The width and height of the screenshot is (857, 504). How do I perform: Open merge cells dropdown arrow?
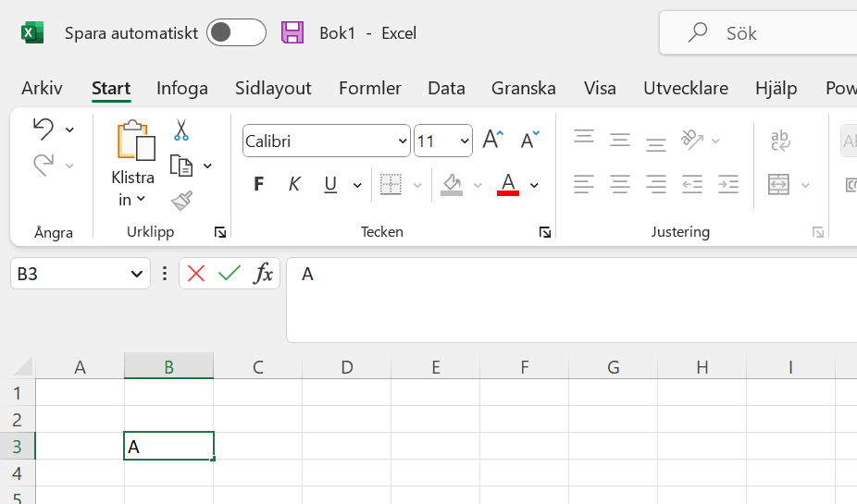pos(805,186)
